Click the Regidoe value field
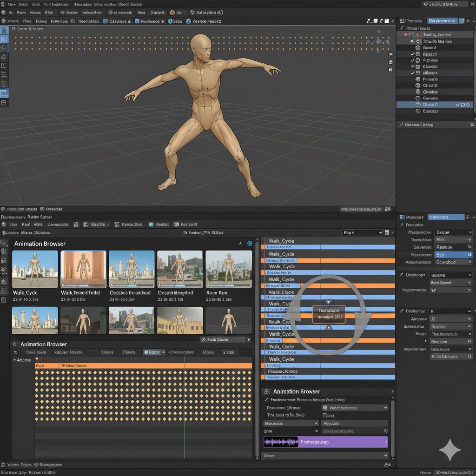 pos(453,247)
